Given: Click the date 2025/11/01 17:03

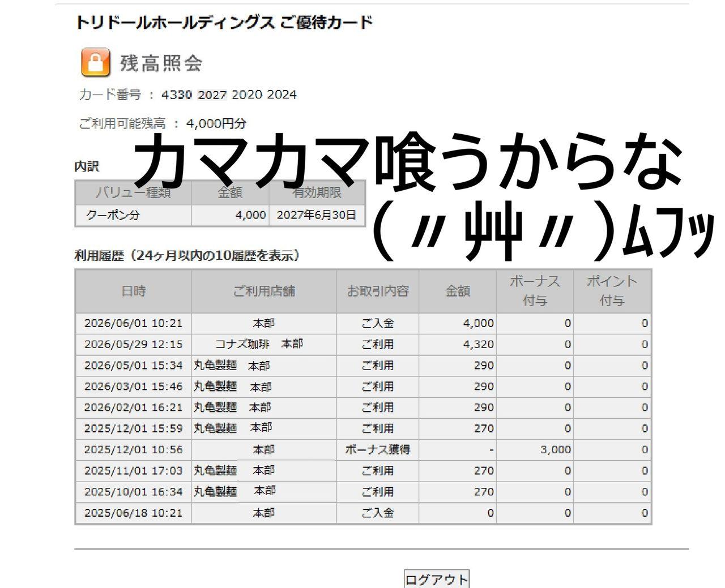Looking at the screenshot, I should point(134,470).
